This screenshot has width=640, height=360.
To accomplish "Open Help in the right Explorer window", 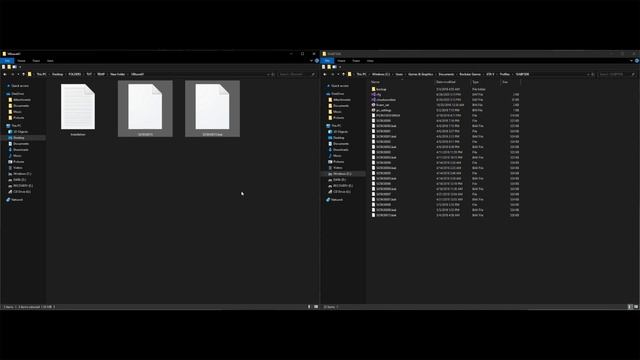I will tap(637, 61).
